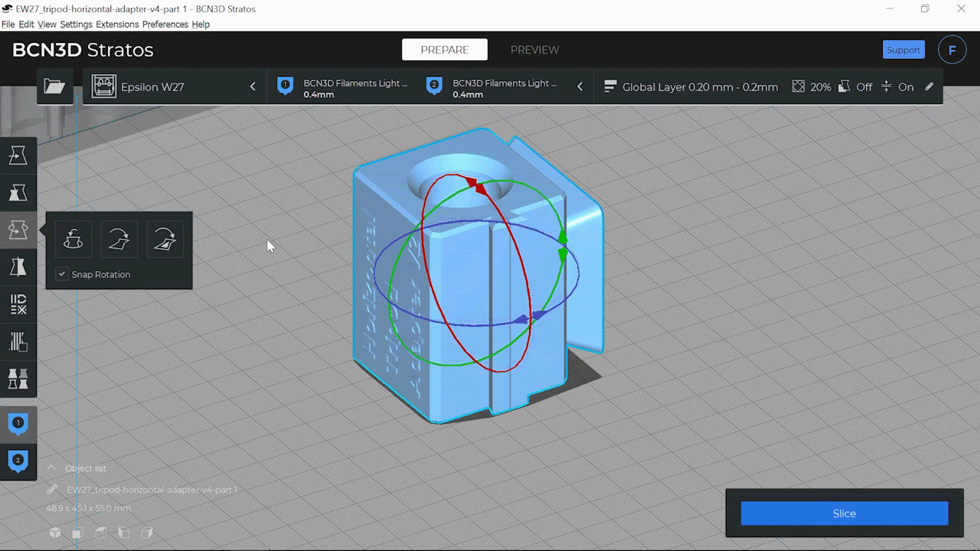Click Select Face to Align icon
The width and height of the screenshot is (980, 551).
point(165,240)
